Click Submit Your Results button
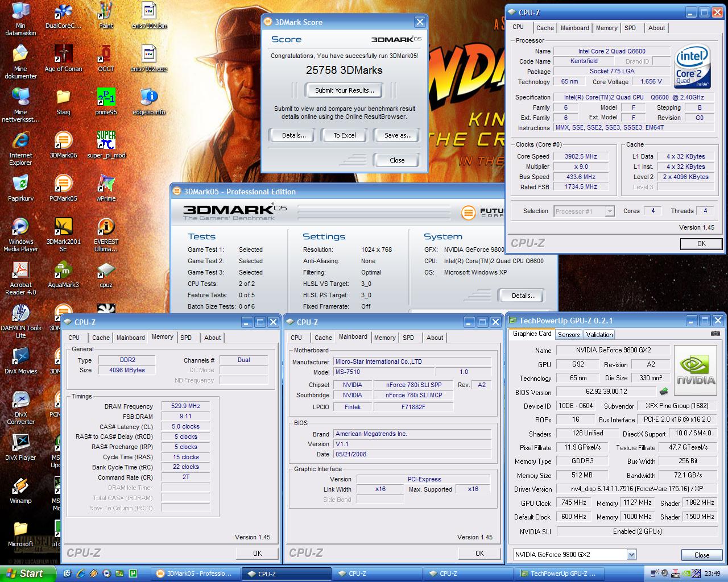728x582 pixels. click(x=345, y=90)
